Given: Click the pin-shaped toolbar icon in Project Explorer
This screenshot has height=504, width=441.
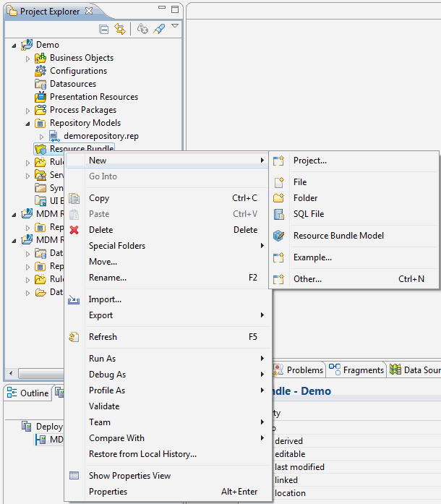Looking at the screenshot, I should [x=160, y=29].
